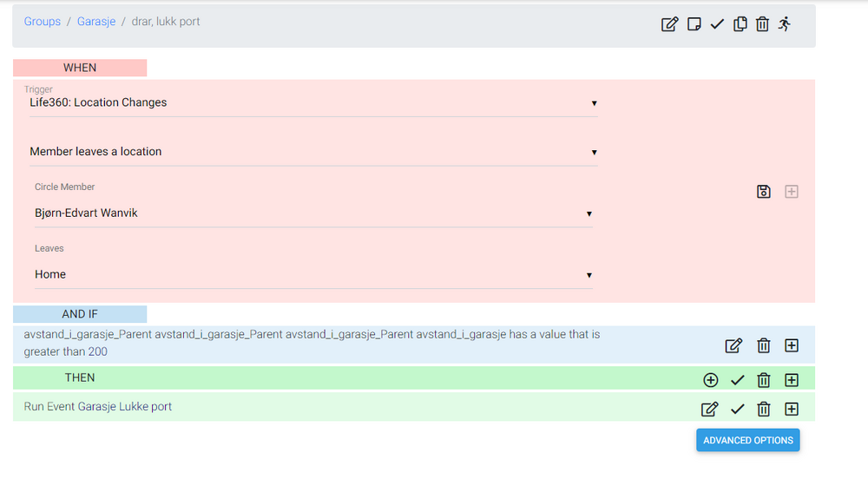
Task: Toggle the checkmark in the THEN header row
Action: tap(738, 379)
